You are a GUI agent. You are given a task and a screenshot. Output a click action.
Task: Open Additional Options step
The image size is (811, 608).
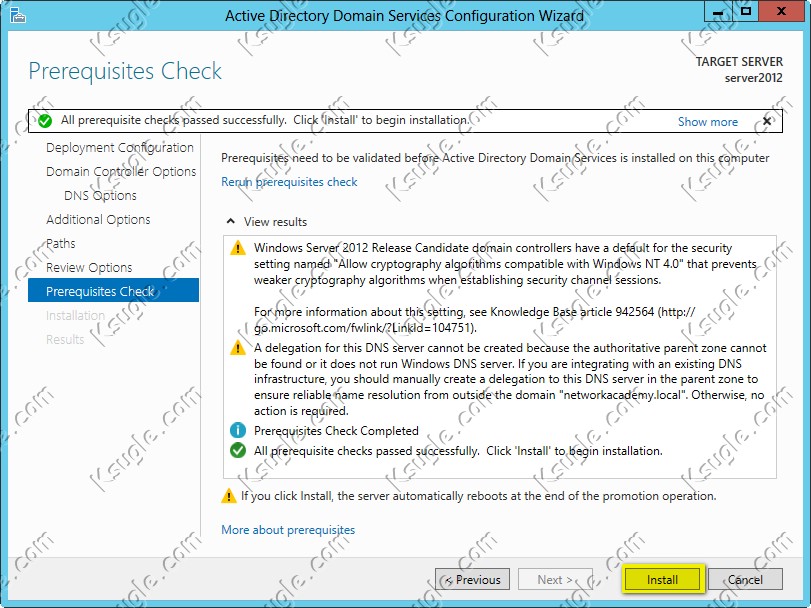click(x=98, y=220)
